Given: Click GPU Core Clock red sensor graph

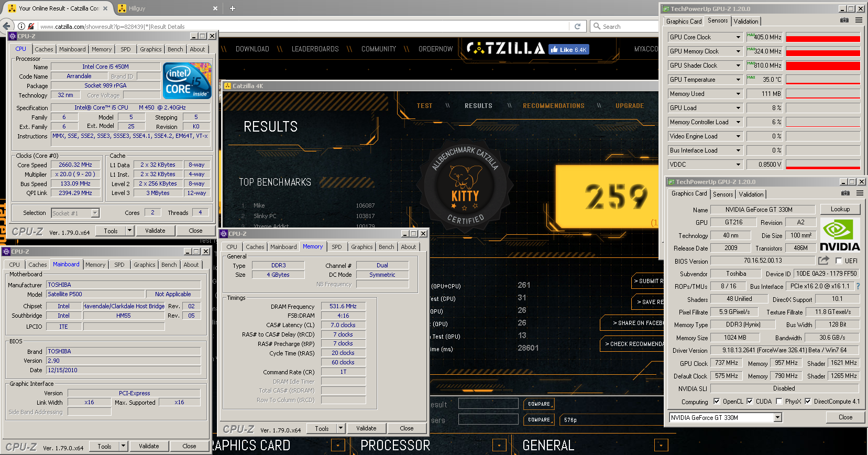Looking at the screenshot, I should 823,37.
